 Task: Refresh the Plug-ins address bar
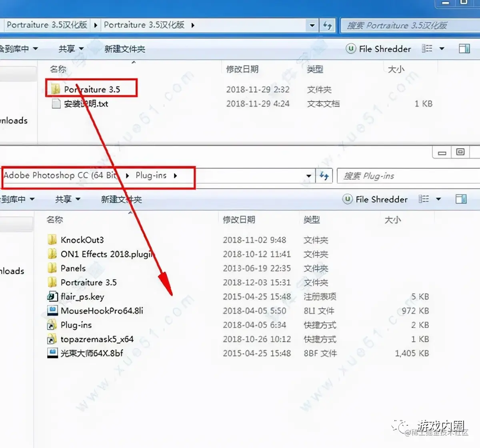click(x=324, y=176)
